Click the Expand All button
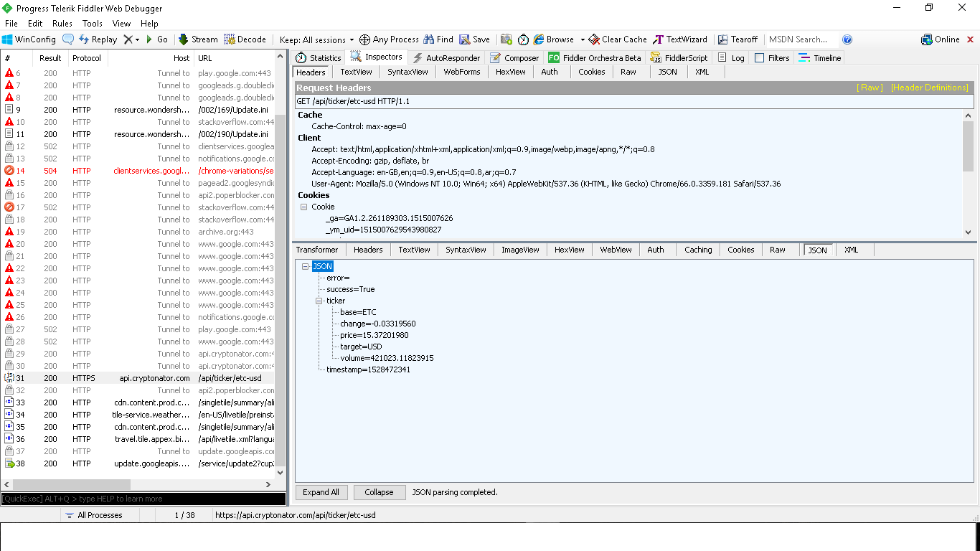The height and width of the screenshot is (551, 980). 321,492
